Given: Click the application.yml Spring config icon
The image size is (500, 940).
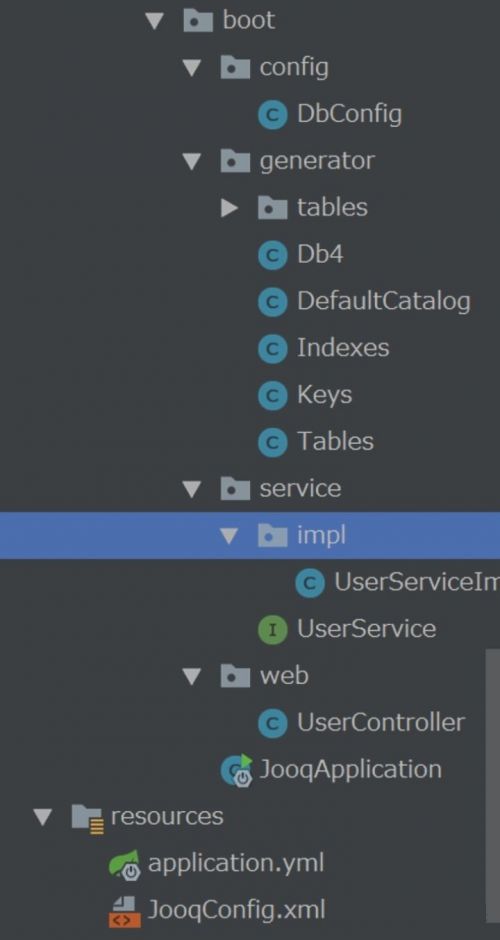Looking at the screenshot, I should click(125, 864).
